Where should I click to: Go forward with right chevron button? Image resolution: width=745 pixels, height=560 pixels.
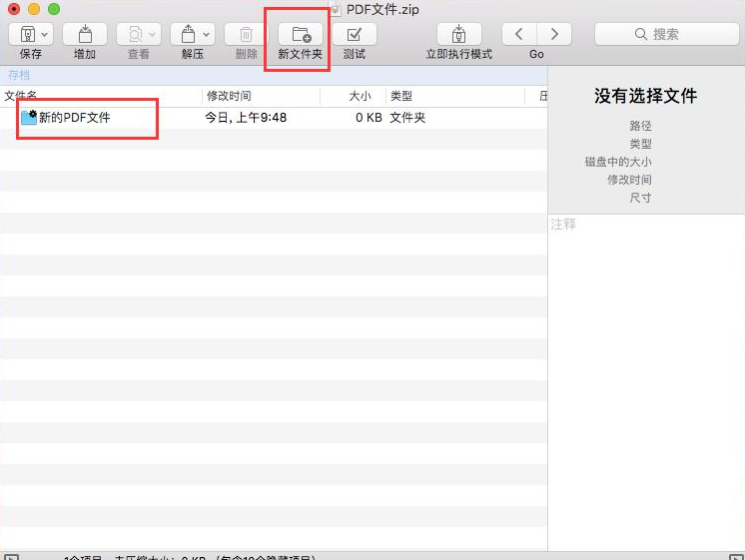click(554, 34)
